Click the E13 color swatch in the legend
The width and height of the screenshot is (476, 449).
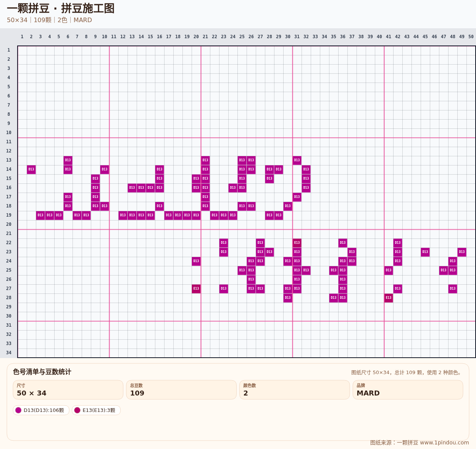point(77,410)
